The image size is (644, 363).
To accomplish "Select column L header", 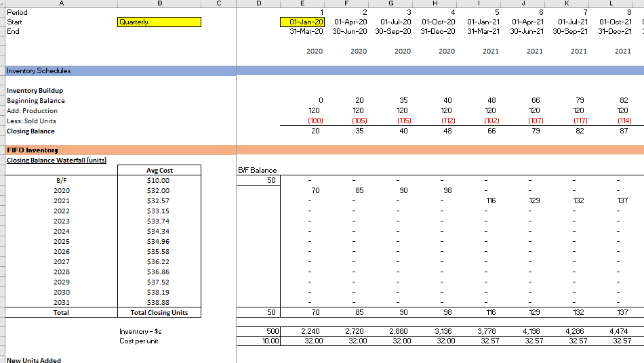I will pos(611,3).
